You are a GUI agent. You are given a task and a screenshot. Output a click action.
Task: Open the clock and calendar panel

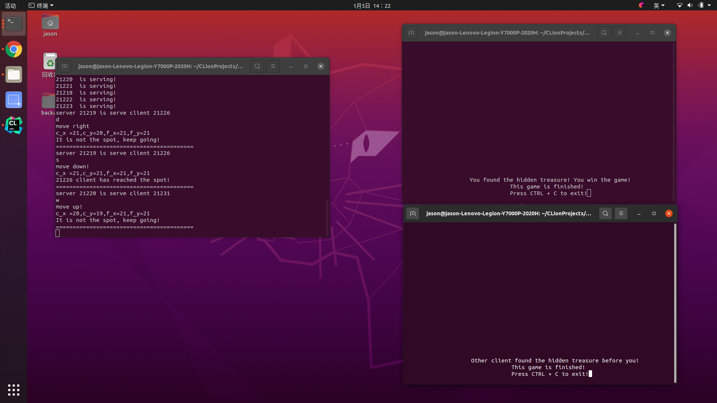pos(372,5)
